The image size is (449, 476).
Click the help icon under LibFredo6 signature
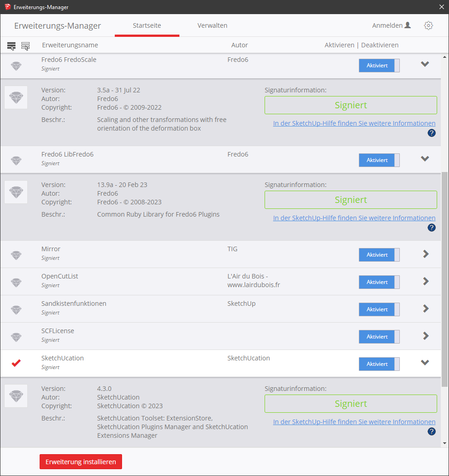[432, 228]
